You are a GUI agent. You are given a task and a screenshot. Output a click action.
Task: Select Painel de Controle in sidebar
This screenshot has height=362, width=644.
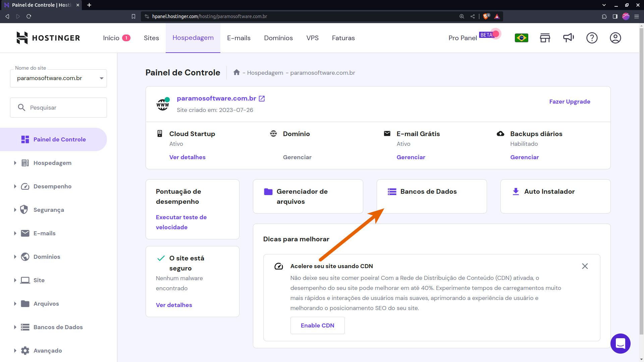(x=53, y=139)
